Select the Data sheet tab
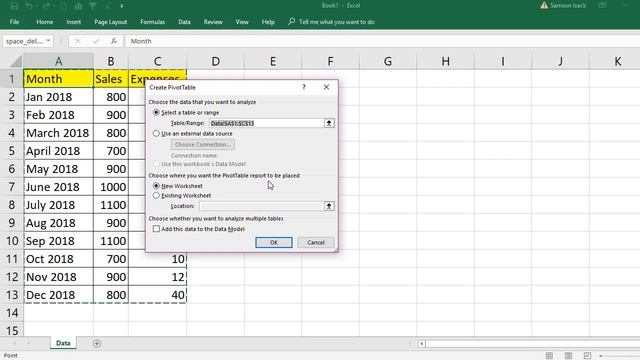Image resolution: width=640 pixels, height=360 pixels. click(x=63, y=343)
